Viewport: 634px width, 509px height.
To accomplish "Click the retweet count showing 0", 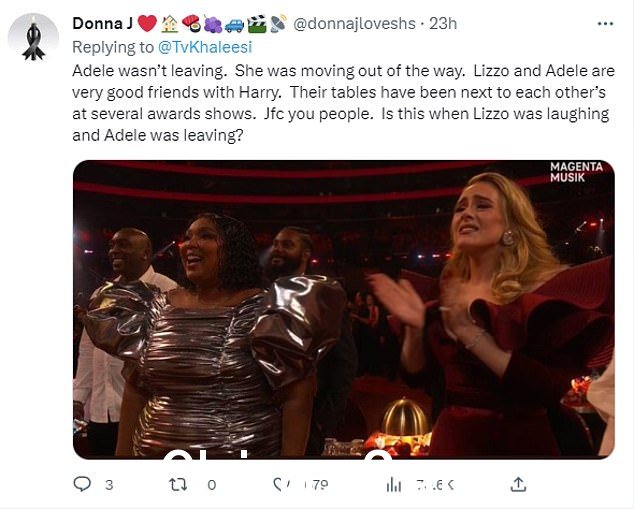I will pyautogui.click(x=212, y=484).
